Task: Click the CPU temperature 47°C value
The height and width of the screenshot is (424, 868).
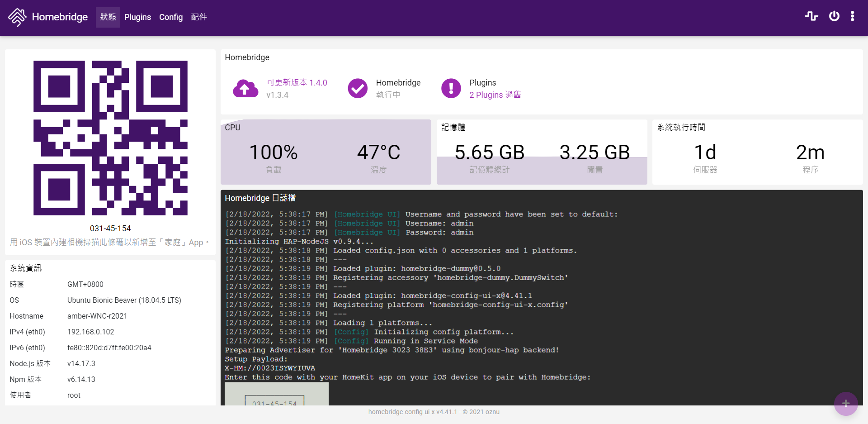Action: tap(378, 152)
